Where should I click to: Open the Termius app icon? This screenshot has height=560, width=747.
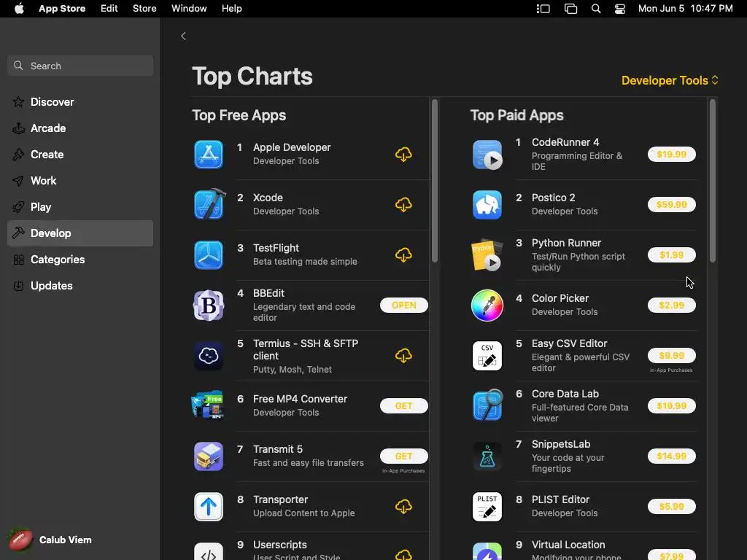point(209,356)
